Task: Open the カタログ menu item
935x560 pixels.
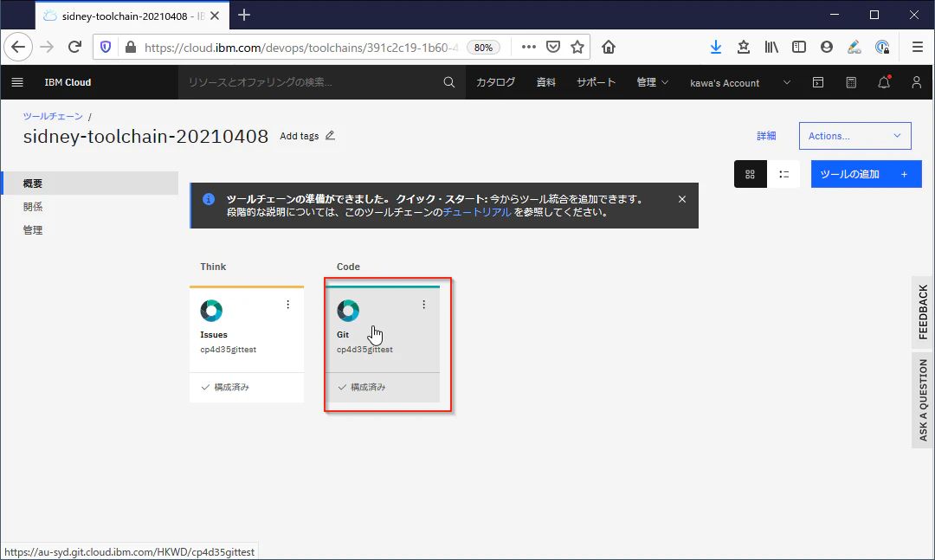Action: pyautogui.click(x=495, y=82)
